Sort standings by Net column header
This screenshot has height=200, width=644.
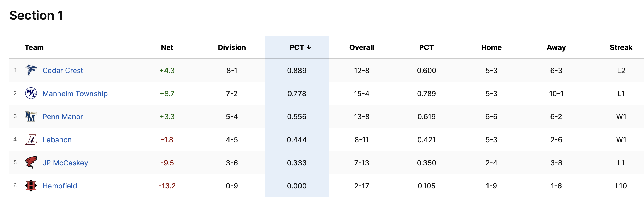click(167, 47)
